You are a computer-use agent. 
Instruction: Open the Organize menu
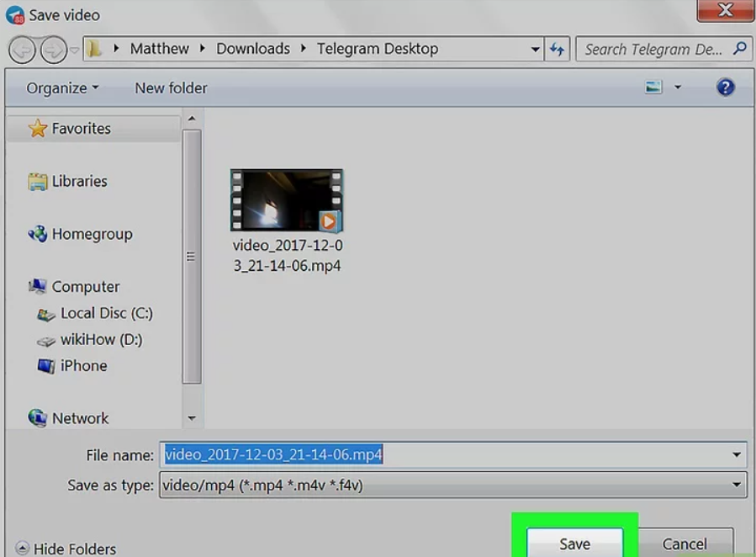point(62,88)
